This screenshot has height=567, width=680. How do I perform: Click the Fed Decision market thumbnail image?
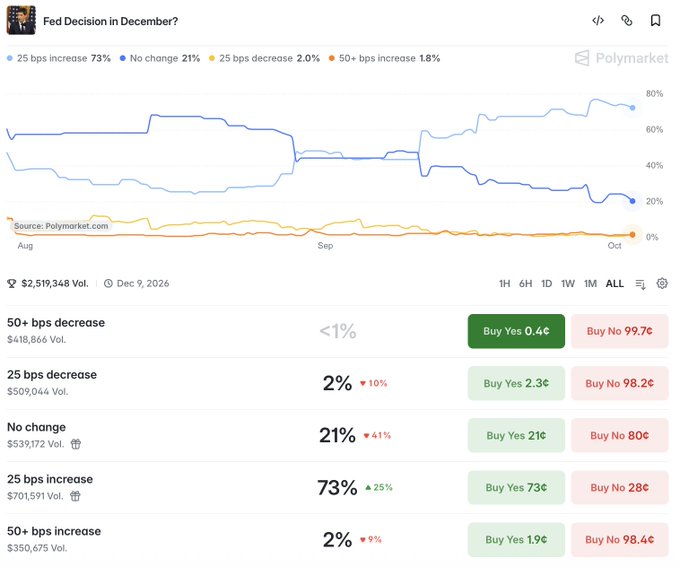pyautogui.click(x=21, y=20)
